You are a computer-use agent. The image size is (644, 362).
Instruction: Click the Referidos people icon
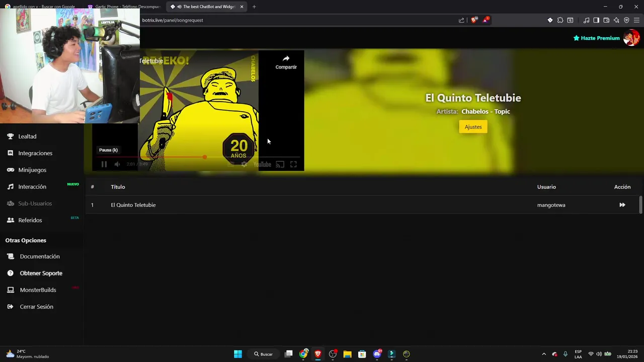coord(10,220)
